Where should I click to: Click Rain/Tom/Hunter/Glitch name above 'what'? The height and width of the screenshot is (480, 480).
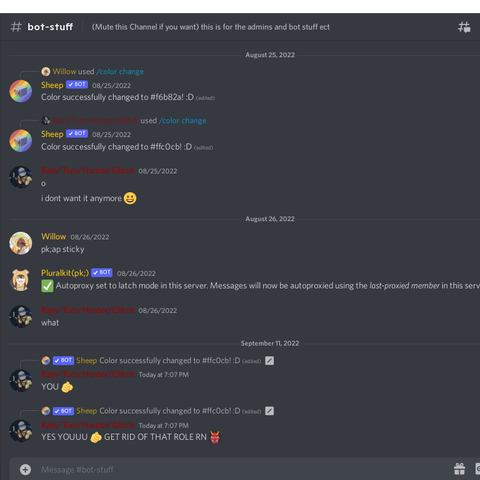(87, 310)
